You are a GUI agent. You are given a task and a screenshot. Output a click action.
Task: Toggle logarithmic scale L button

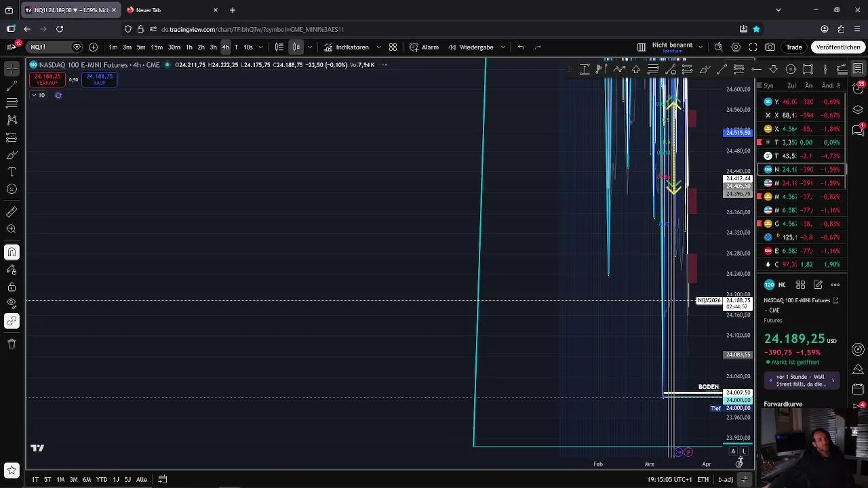(744, 451)
